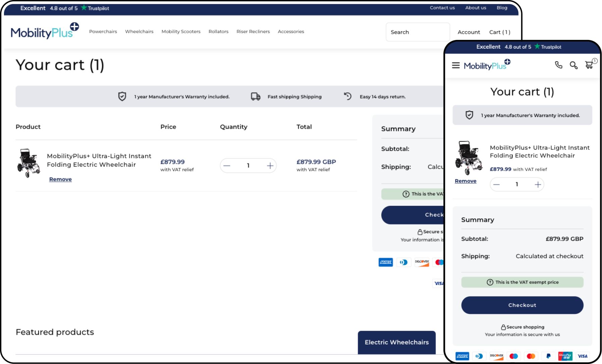Click into the Search field

coord(417,32)
